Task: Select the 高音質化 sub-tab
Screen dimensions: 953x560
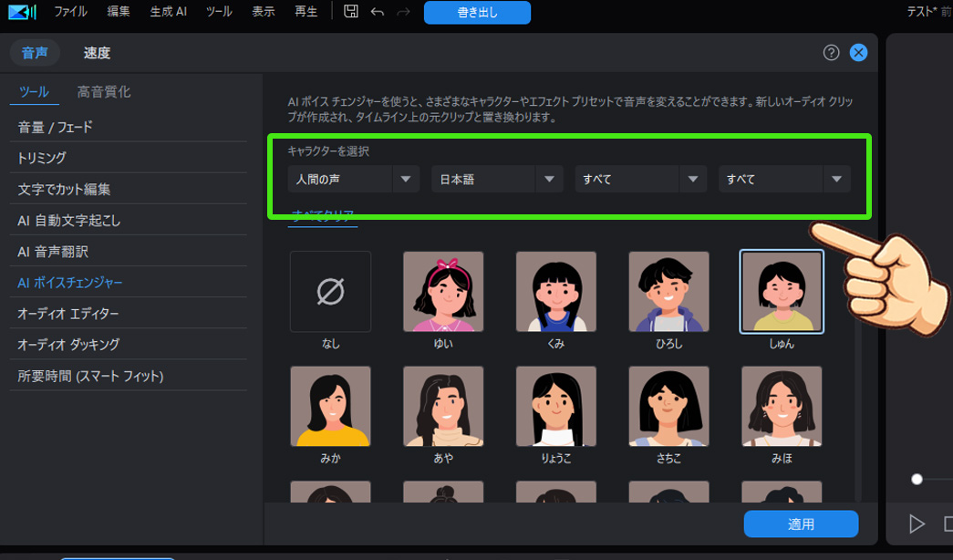Action: 104,92
